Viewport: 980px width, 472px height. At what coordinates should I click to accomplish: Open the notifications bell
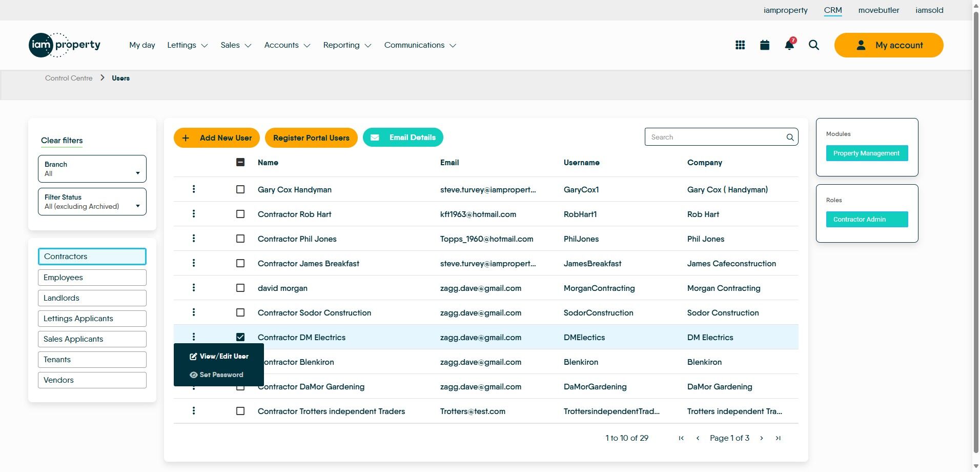point(789,45)
